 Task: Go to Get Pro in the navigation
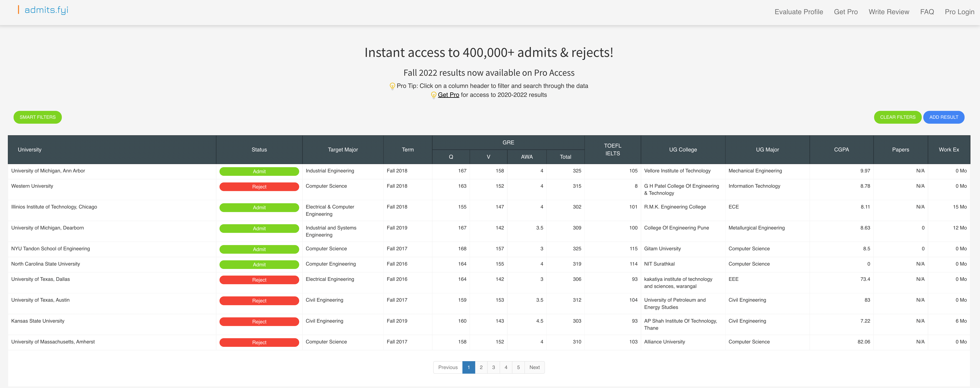pyautogui.click(x=846, y=12)
